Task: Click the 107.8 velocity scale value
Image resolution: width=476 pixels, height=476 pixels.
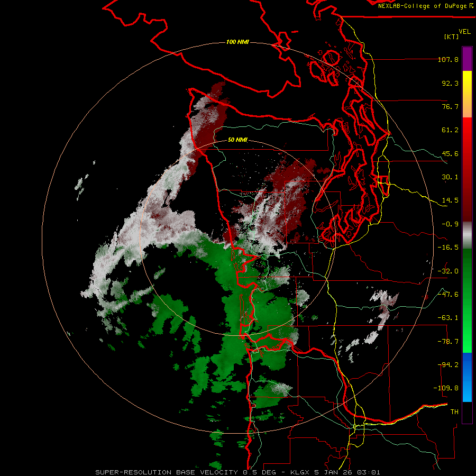Action: pos(448,59)
